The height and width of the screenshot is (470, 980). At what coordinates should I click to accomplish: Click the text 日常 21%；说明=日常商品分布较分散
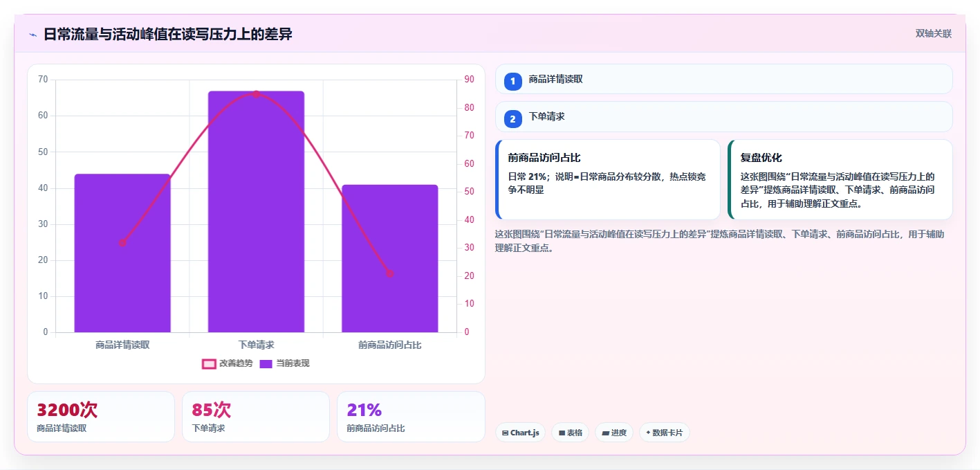click(x=586, y=177)
